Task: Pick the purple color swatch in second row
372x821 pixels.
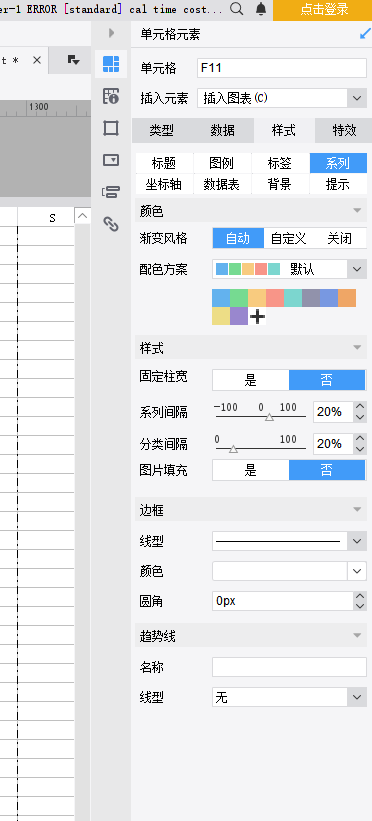Action: coord(239,316)
